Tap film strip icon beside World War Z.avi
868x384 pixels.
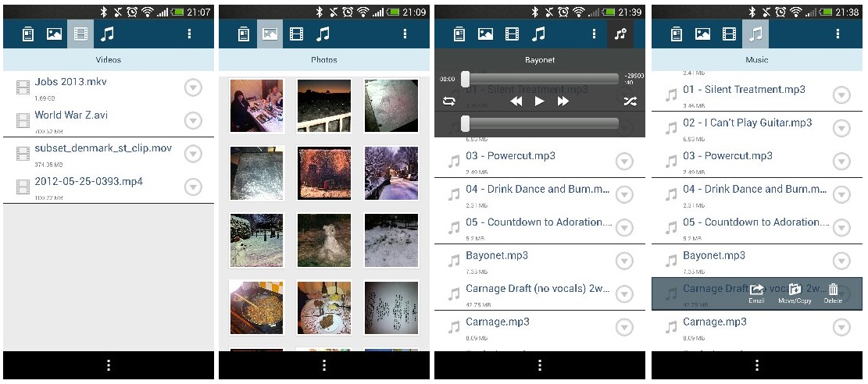coord(23,121)
